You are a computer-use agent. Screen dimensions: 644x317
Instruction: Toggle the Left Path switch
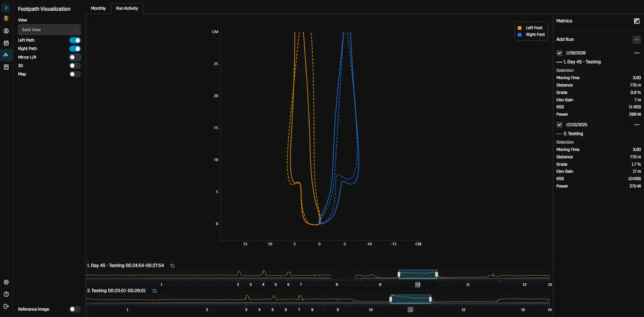coord(75,40)
